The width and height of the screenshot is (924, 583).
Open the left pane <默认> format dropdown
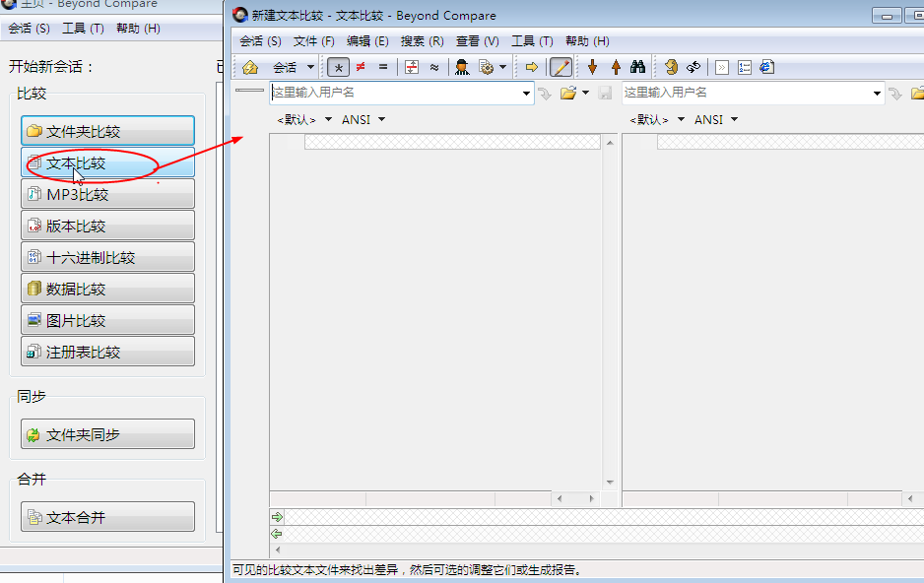pos(304,119)
